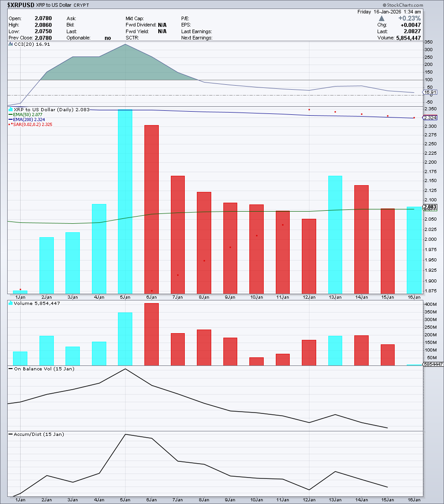Click the 6Jan red volume bar
This screenshot has width=444, height=504.
(152, 335)
